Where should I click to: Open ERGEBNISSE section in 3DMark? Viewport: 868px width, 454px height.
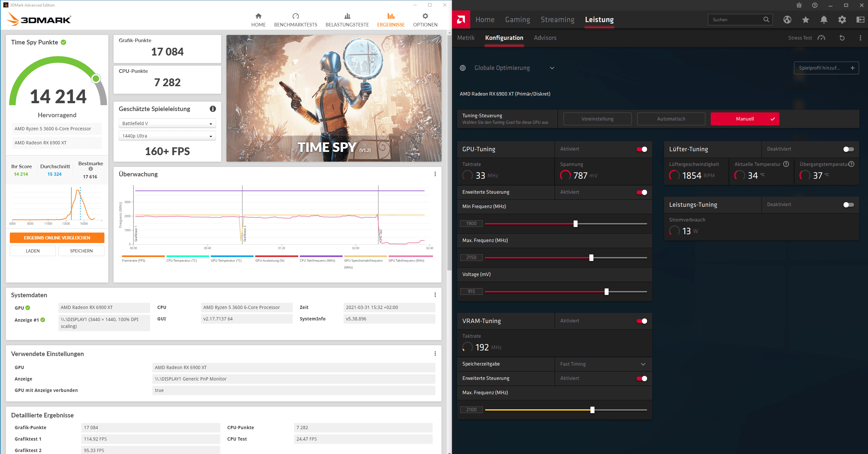point(391,20)
